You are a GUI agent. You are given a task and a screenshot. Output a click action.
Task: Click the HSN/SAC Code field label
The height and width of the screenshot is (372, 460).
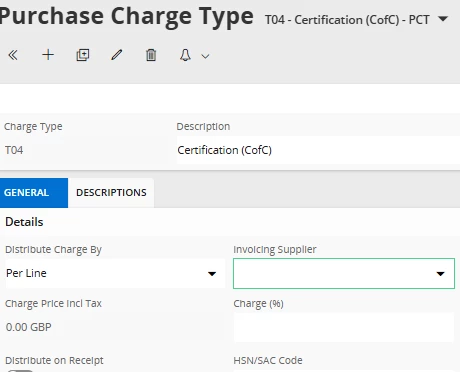point(268,360)
